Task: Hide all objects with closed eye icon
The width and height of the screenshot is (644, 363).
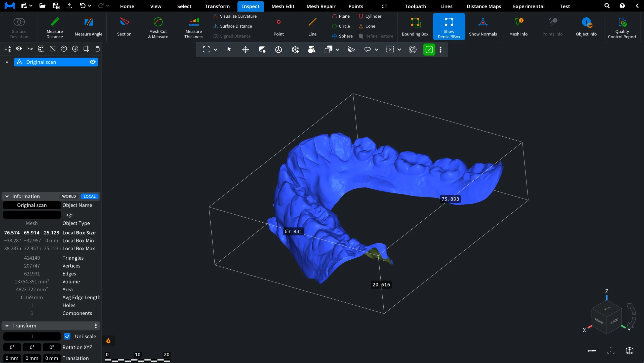Action: click(x=30, y=49)
